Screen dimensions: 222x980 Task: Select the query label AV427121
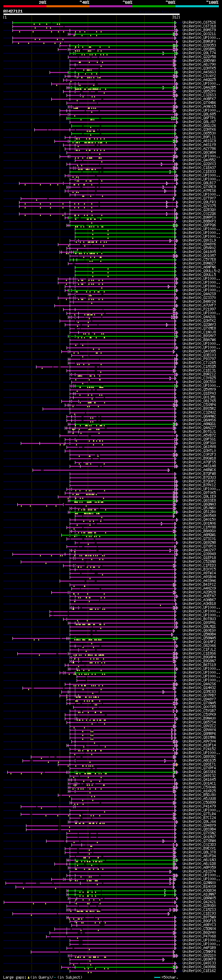tap(13, 11)
